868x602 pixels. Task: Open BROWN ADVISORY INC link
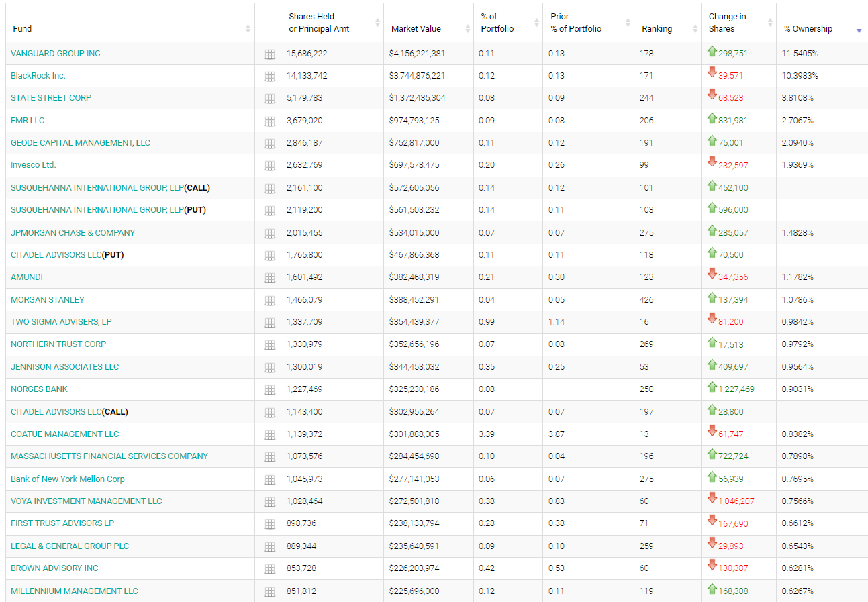[54, 568]
